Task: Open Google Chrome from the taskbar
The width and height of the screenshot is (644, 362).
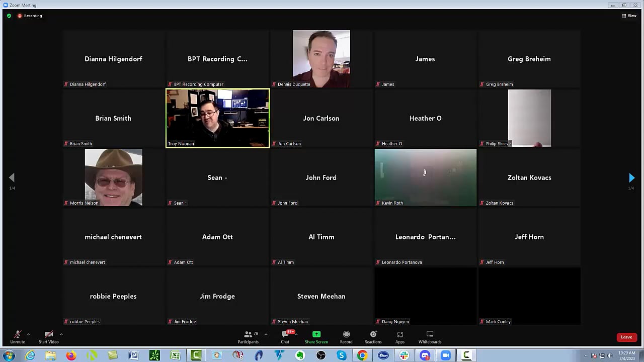Action: pos(362,355)
